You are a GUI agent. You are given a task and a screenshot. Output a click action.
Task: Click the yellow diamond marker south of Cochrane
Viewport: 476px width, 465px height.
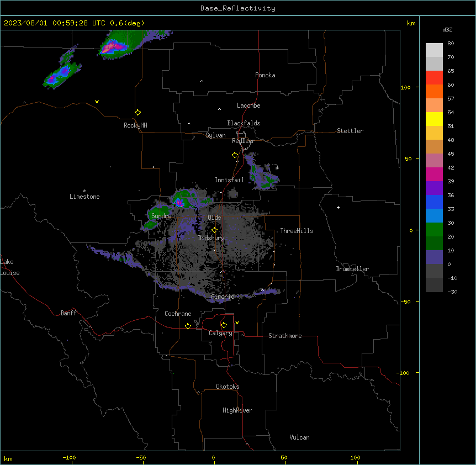click(188, 326)
